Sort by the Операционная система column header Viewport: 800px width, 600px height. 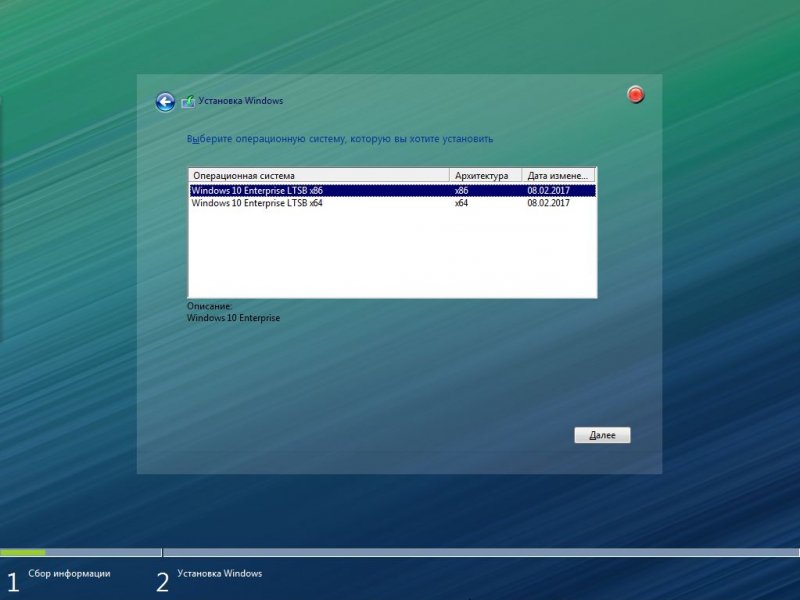tap(319, 176)
